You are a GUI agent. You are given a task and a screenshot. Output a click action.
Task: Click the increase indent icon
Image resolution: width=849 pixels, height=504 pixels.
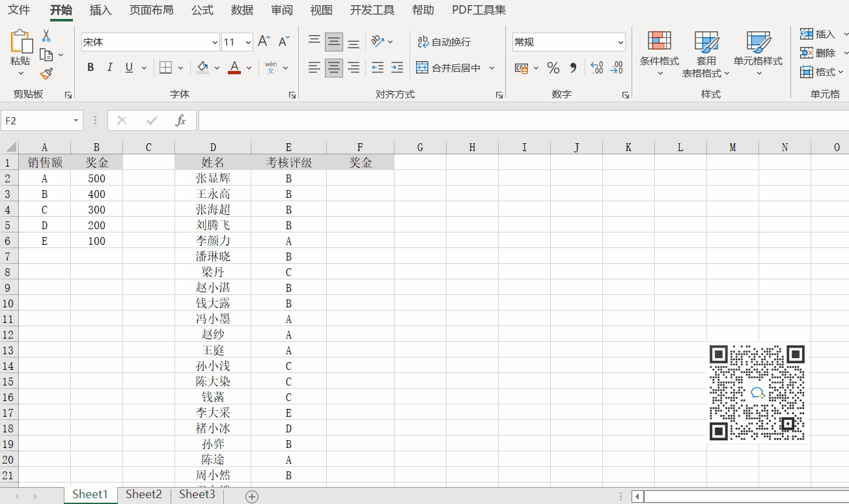(x=397, y=67)
